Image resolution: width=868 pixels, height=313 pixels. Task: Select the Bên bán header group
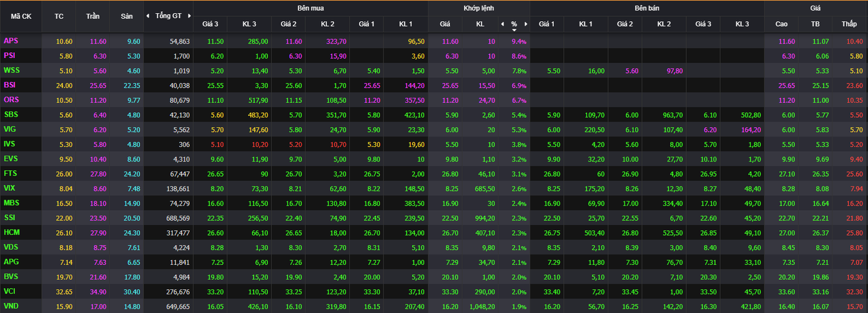pyautogui.click(x=646, y=8)
